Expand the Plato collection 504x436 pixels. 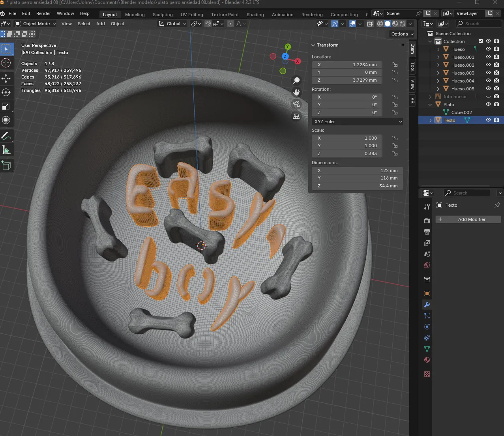pos(430,104)
